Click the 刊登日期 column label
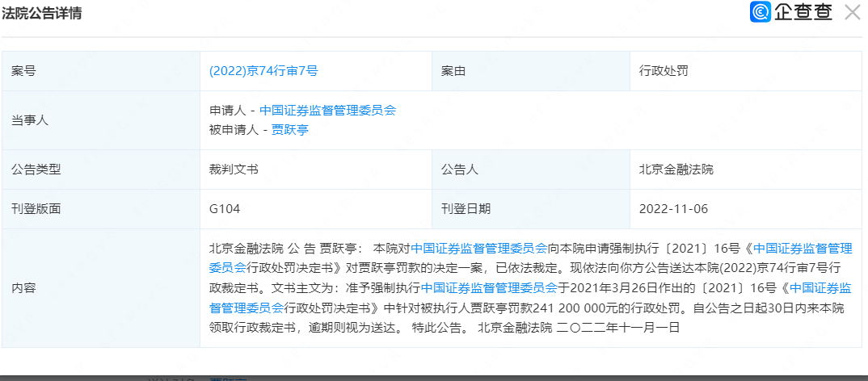The height and width of the screenshot is (381, 868). coord(466,209)
